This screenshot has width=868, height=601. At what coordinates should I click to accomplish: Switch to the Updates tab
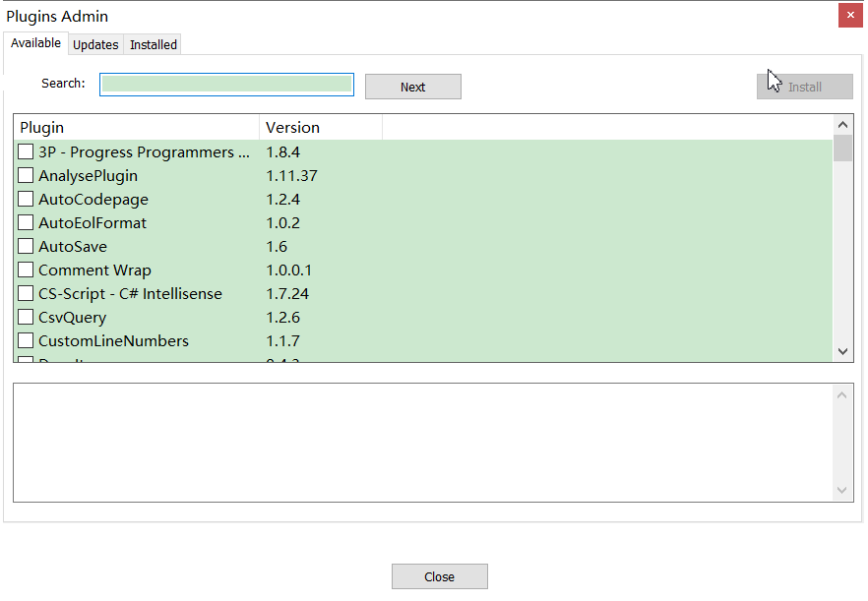pyautogui.click(x=95, y=44)
